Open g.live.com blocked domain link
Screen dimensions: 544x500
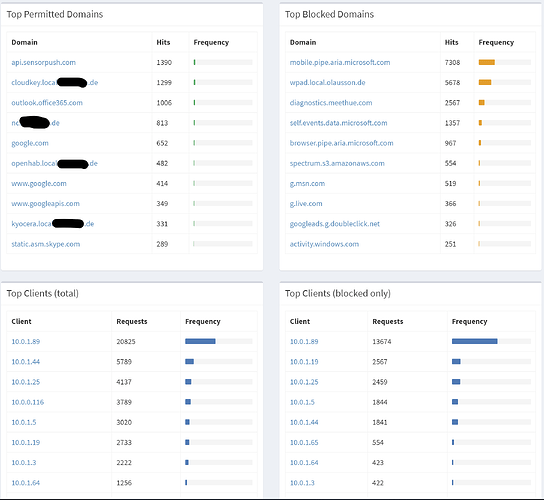pyautogui.click(x=306, y=204)
